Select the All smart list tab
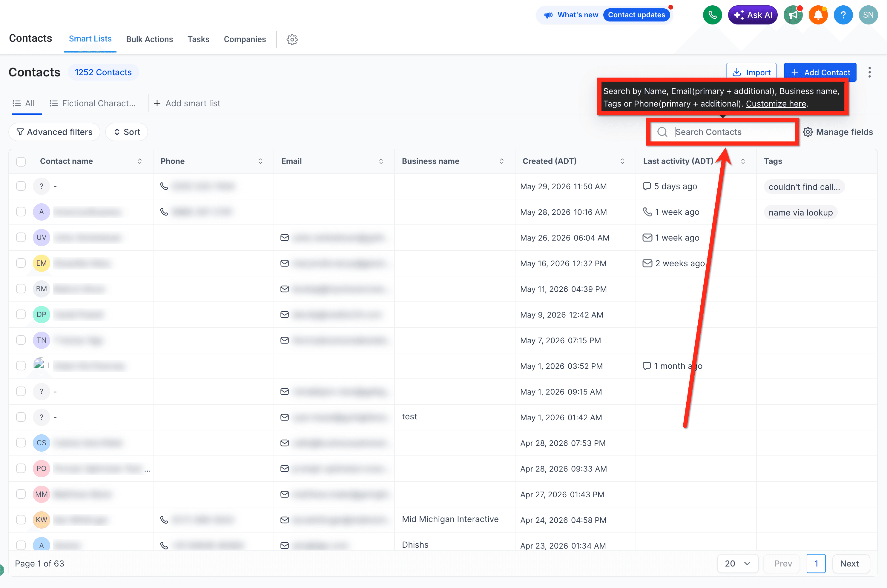 24,104
